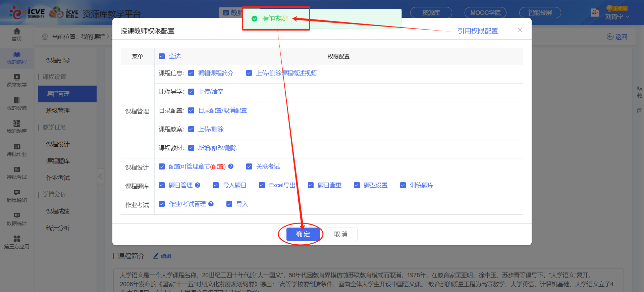Open 待批作业 sidebar icon
The width and height of the screenshot is (644, 292).
[17, 146]
